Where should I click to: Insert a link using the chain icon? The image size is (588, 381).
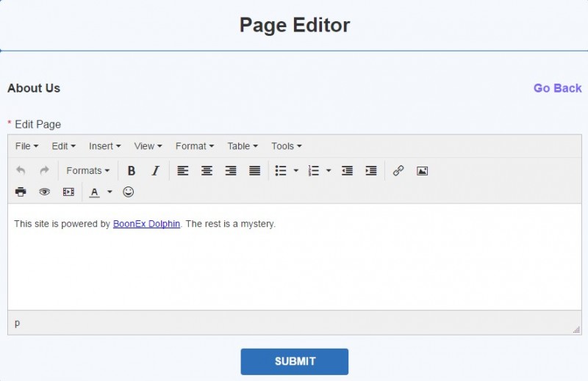[x=398, y=171]
